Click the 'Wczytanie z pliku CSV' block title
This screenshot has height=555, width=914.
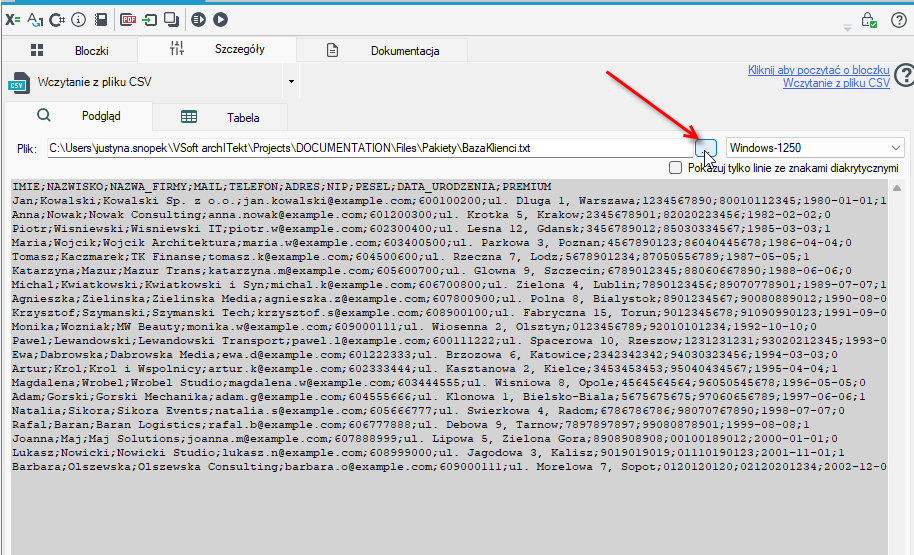pyautogui.click(x=94, y=82)
